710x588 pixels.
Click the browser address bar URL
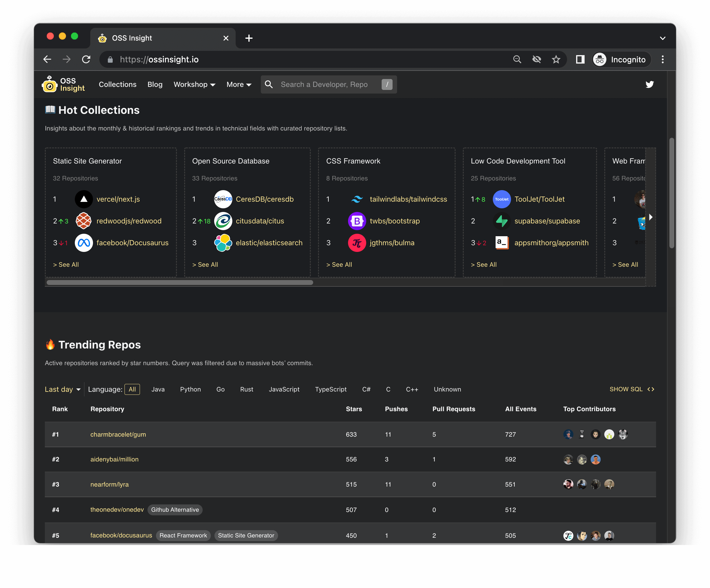click(x=159, y=59)
